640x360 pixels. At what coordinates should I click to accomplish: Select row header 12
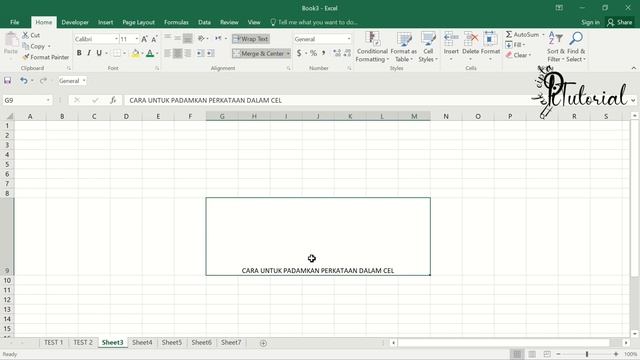(x=7, y=300)
